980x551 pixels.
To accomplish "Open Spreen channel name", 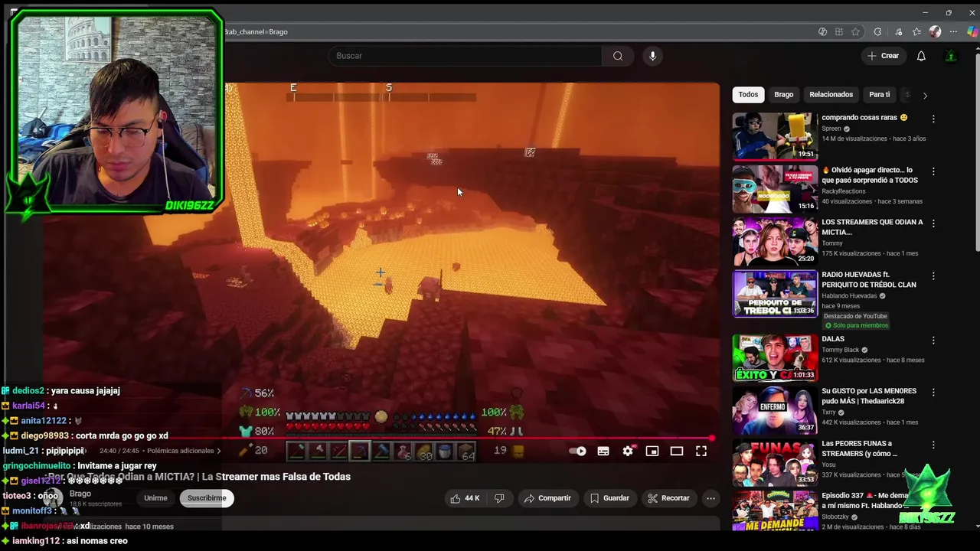I will click(x=831, y=129).
